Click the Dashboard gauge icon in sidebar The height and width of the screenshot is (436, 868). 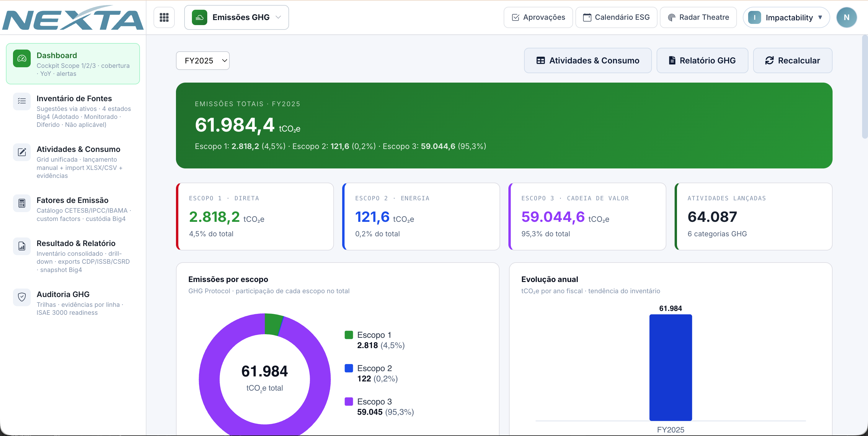click(x=22, y=59)
